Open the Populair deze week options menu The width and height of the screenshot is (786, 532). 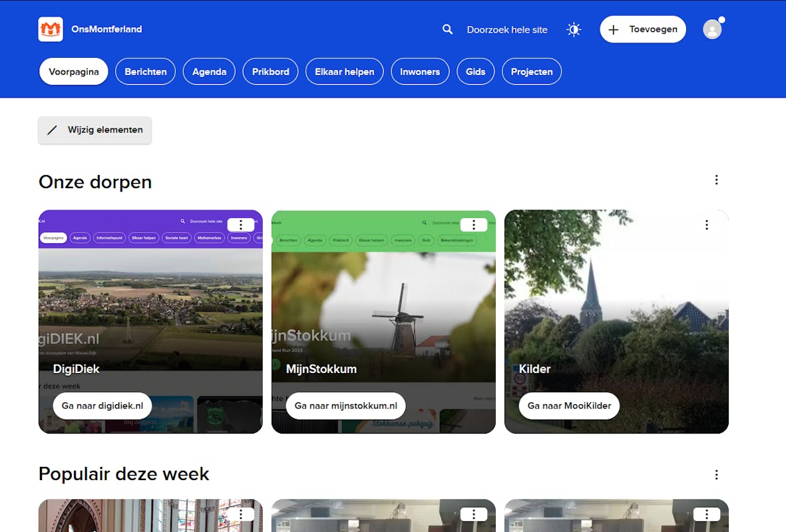click(716, 475)
